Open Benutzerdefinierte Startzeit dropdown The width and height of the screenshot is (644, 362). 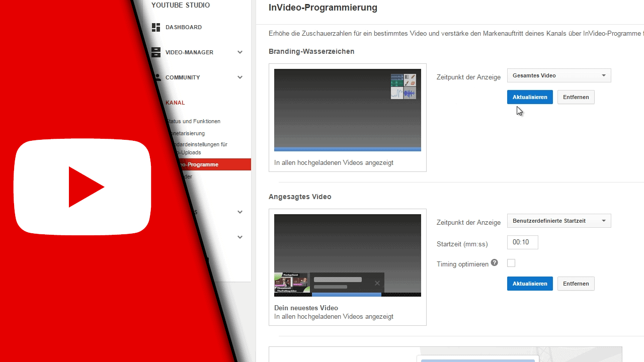pos(559,221)
